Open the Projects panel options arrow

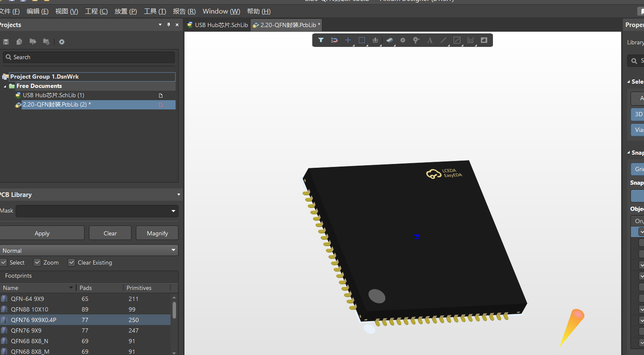point(160,25)
